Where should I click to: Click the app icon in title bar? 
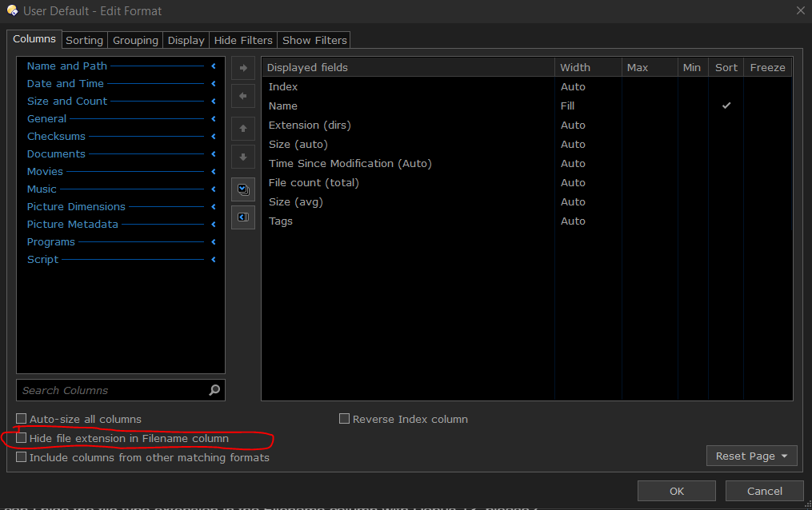12,10
